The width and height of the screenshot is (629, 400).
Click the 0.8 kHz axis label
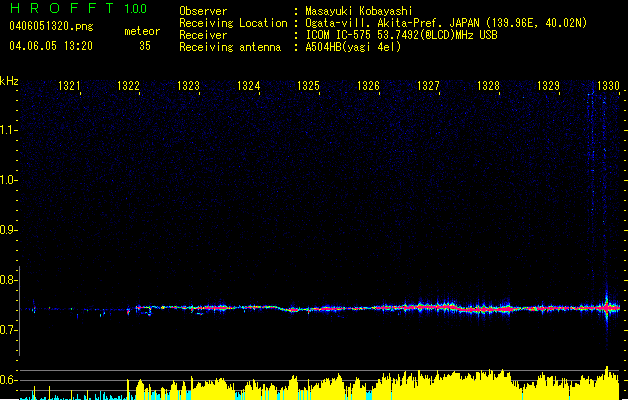[8, 280]
